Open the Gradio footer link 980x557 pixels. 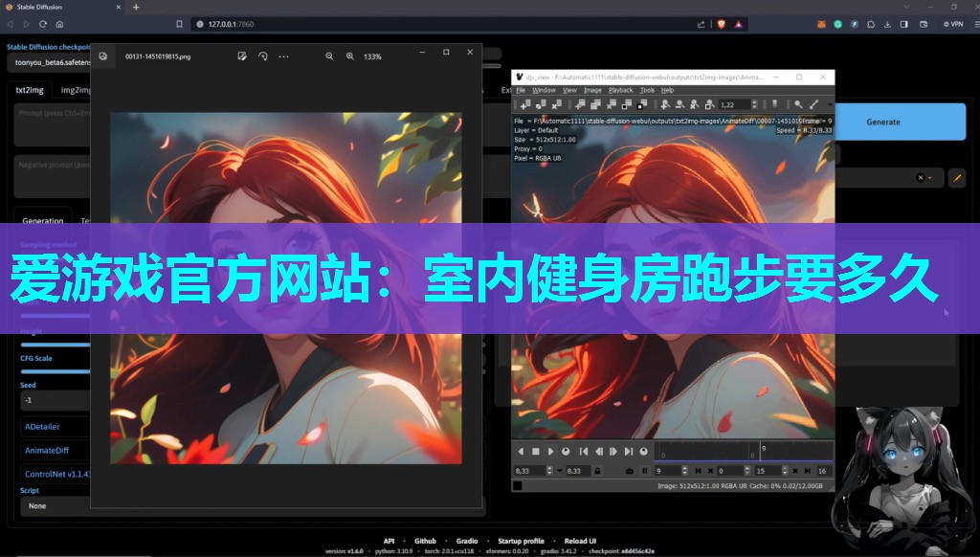coord(467,541)
